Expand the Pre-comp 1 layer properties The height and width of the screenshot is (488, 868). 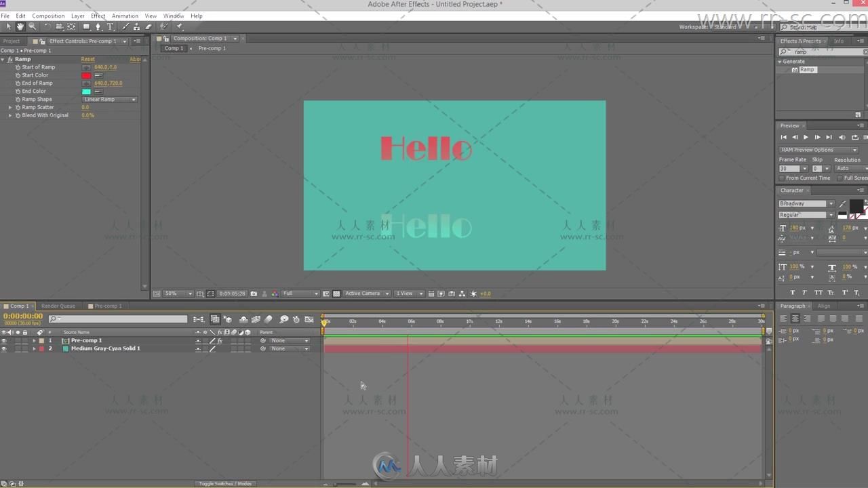pos(34,340)
